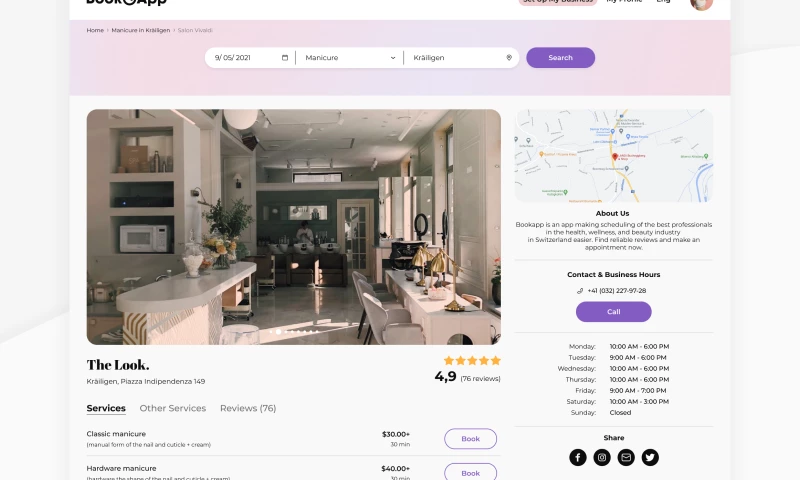Open the Reviews (76) tab
The width and height of the screenshot is (800, 480).
[x=248, y=408]
